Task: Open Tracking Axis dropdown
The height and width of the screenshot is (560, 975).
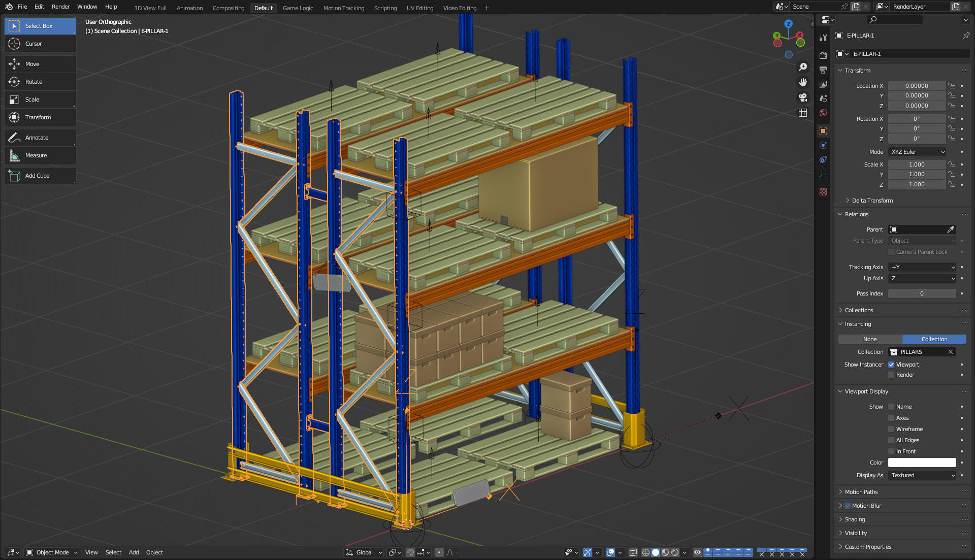Action: [922, 267]
